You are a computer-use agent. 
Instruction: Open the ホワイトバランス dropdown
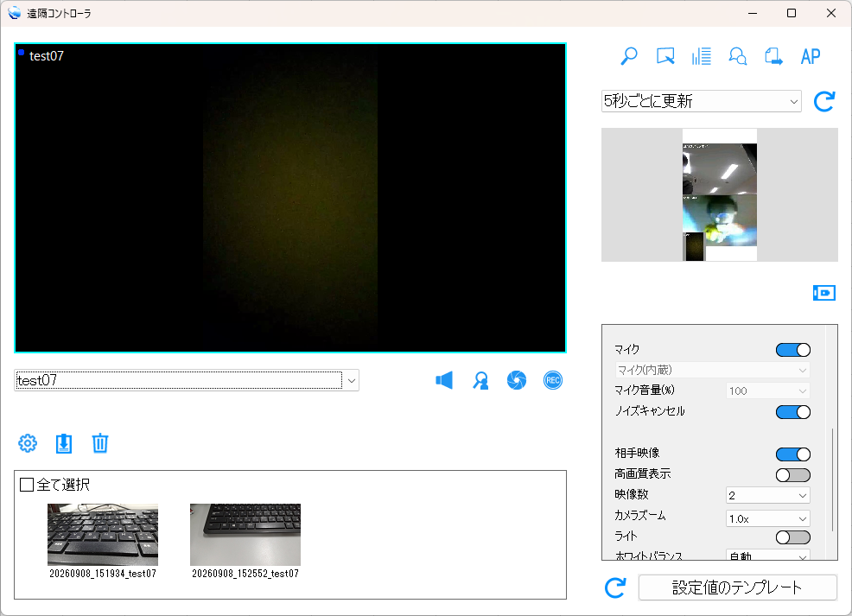pos(768,556)
